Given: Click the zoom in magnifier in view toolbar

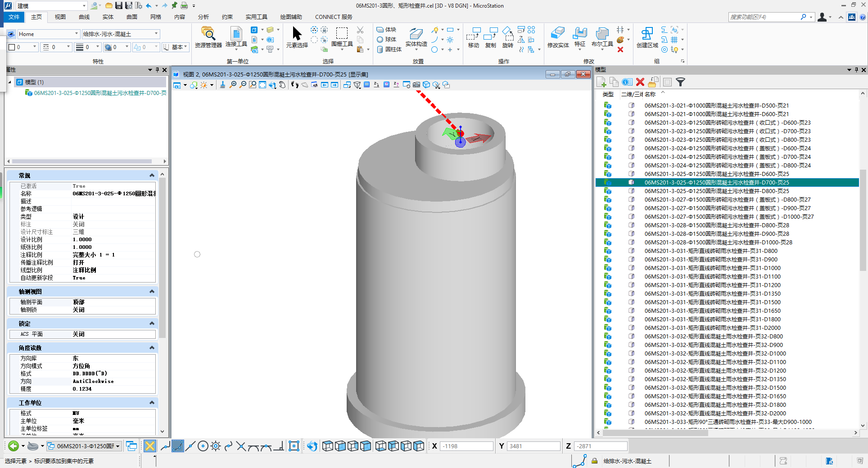Looking at the screenshot, I should tap(233, 85).
